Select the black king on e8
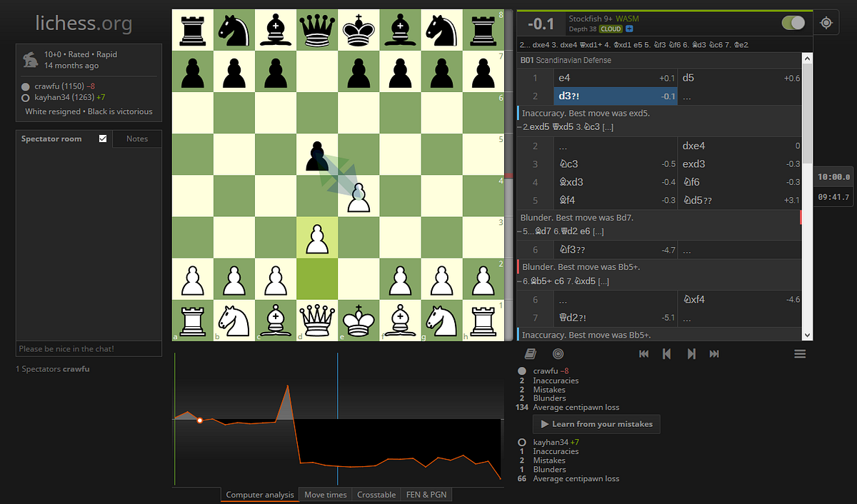The image size is (857, 504). (359, 30)
